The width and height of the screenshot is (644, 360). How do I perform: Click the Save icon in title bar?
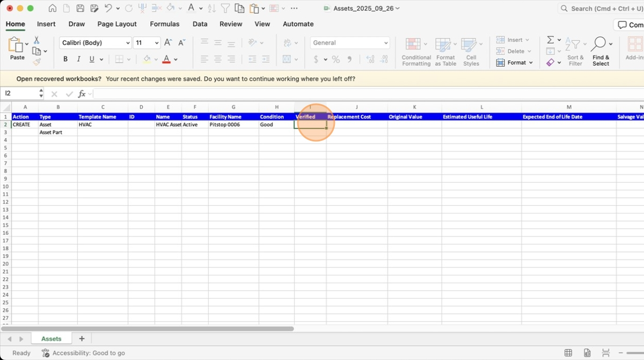tap(80, 9)
